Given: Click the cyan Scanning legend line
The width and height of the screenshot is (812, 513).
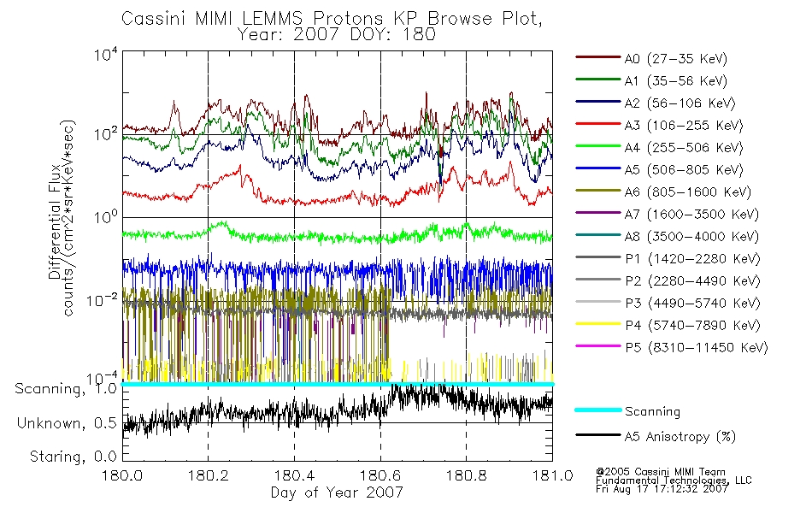Looking at the screenshot, I should (598, 410).
